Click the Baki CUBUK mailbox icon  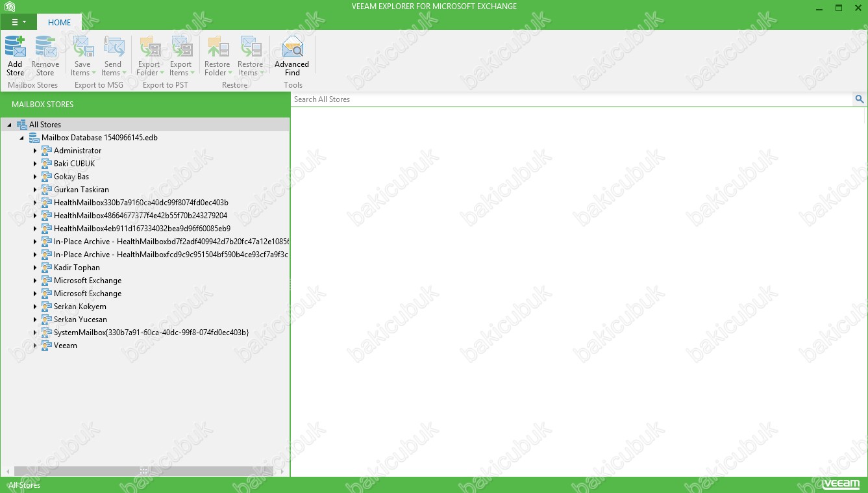[x=46, y=164]
